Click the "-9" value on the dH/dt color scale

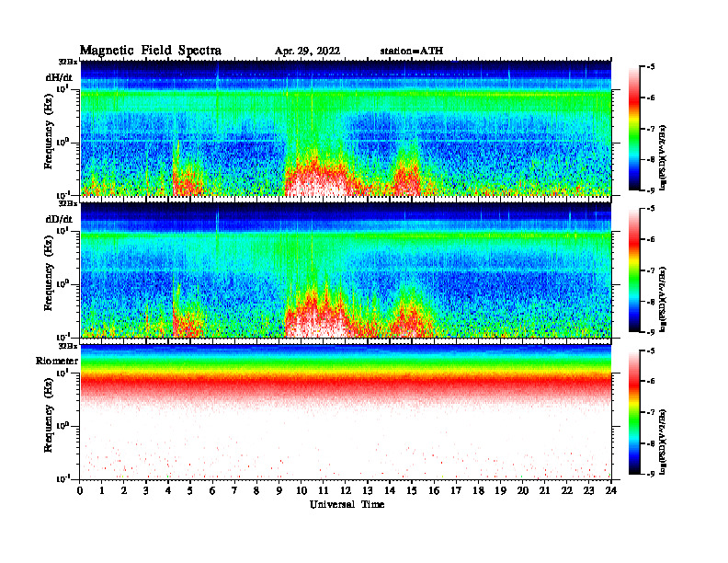coord(650,190)
